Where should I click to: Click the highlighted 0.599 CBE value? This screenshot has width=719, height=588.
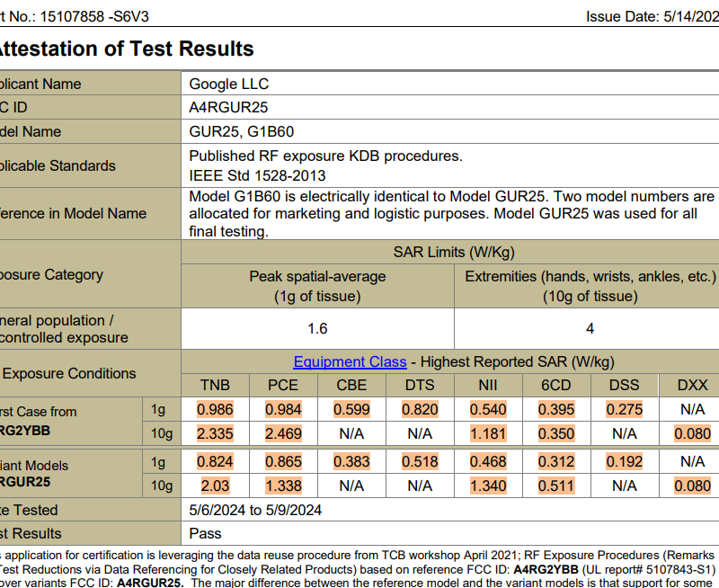tap(351, 410)
